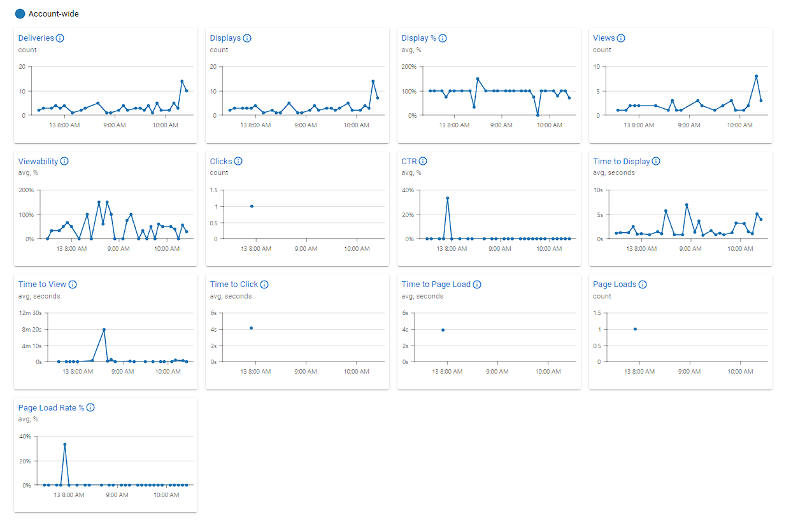Show info for Page Loads metric
The image size is (812, 520).
pos(643,285)
